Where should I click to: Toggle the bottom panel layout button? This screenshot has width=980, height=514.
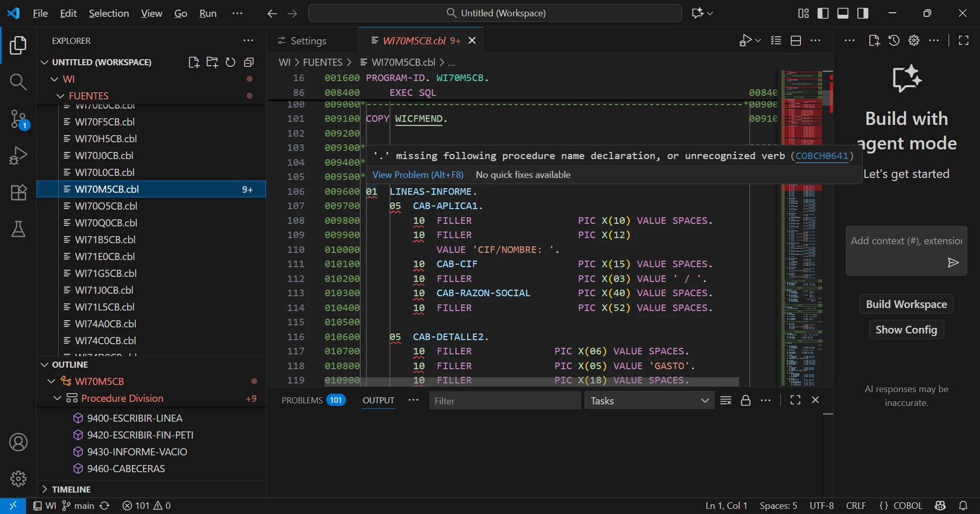tap(843, 13)
